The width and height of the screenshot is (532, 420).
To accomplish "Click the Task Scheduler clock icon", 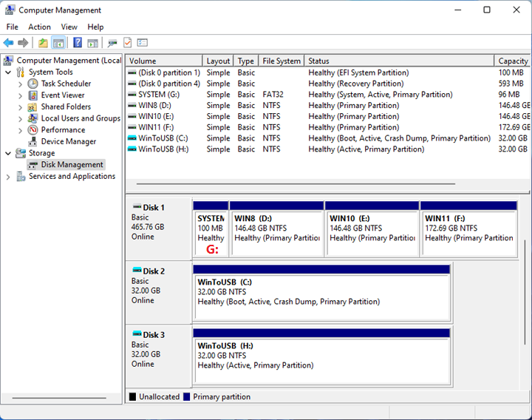I will pos(33,84).
